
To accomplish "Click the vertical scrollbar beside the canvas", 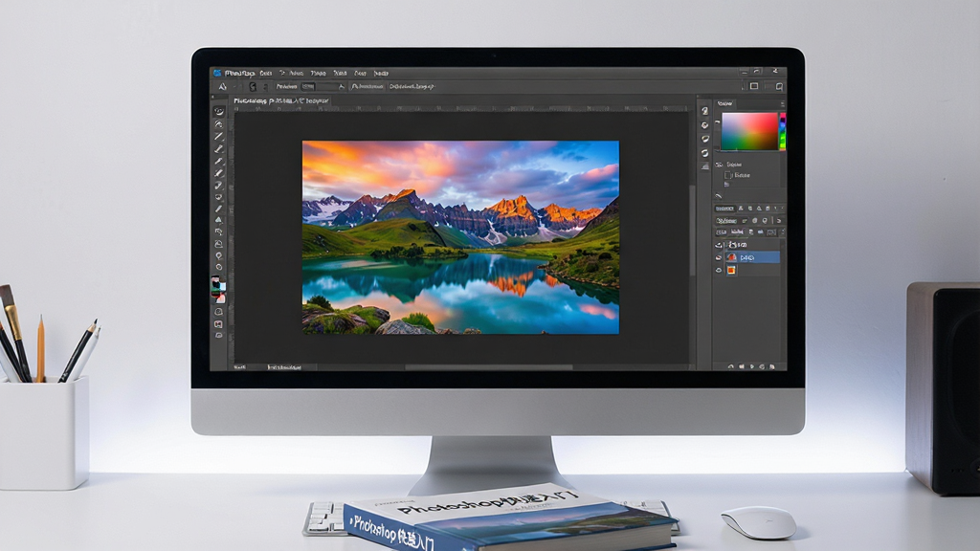I will (x=692, y=230).
